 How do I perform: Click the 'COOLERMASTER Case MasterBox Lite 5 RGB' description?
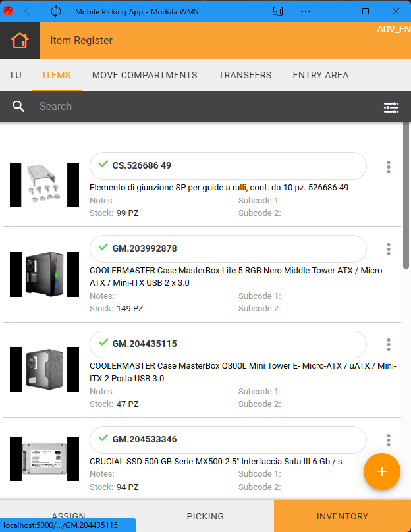[237, 277]
